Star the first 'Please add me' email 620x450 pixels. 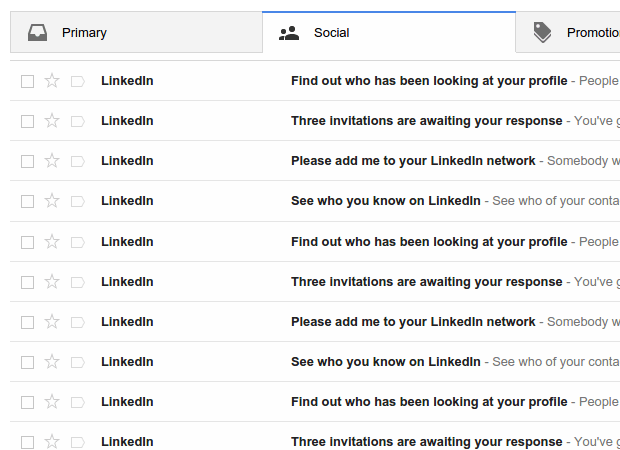52,161
